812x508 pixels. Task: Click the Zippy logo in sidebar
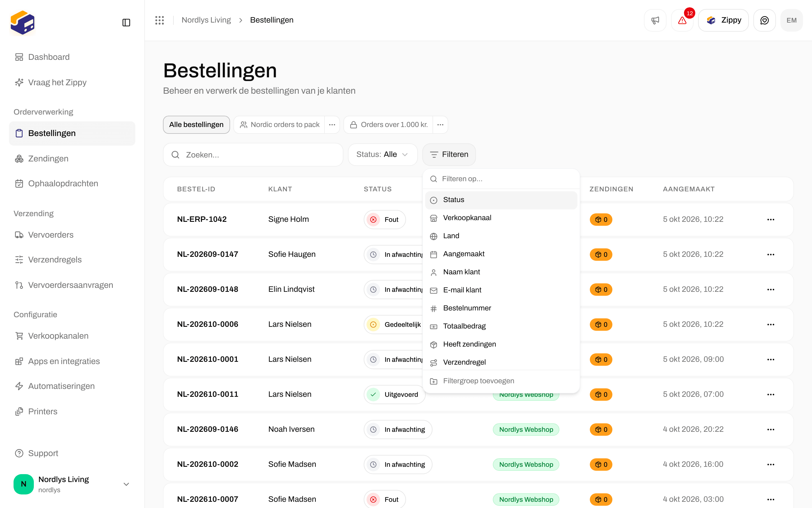[x=23, y=23]
